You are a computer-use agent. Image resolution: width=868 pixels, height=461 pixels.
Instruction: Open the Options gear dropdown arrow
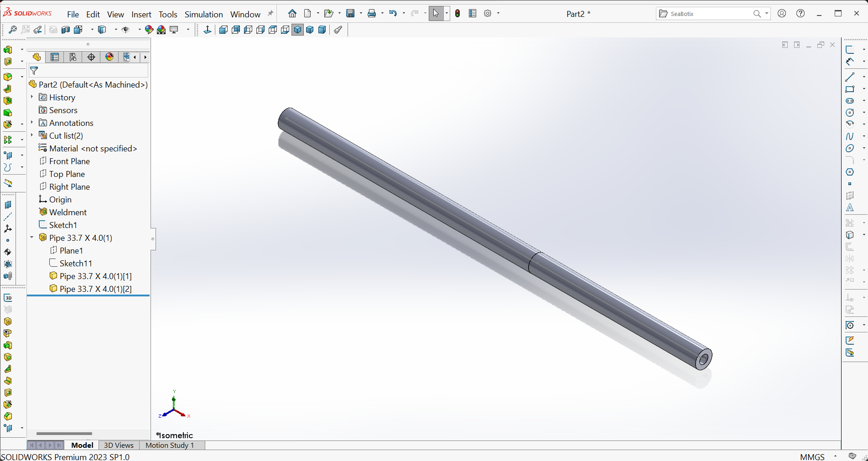[x=498, y=14]
